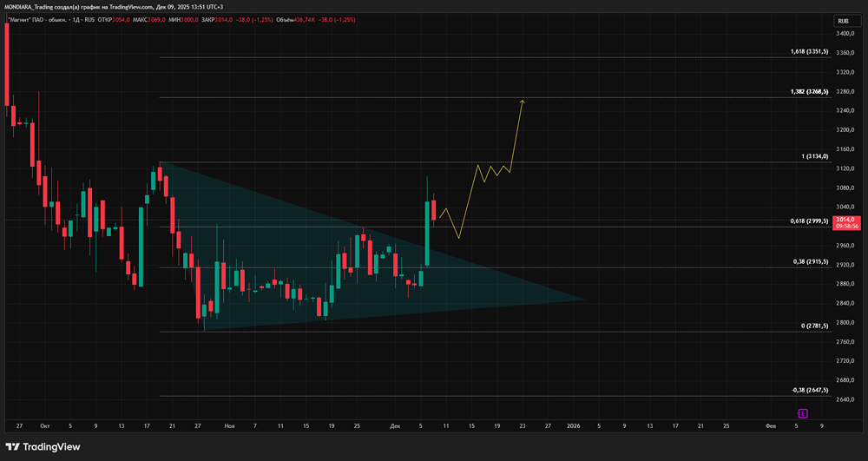Open the RUB currency selector
Image resolution: width=868 pixels, height=461 pixels.
[x=847, y=21]
